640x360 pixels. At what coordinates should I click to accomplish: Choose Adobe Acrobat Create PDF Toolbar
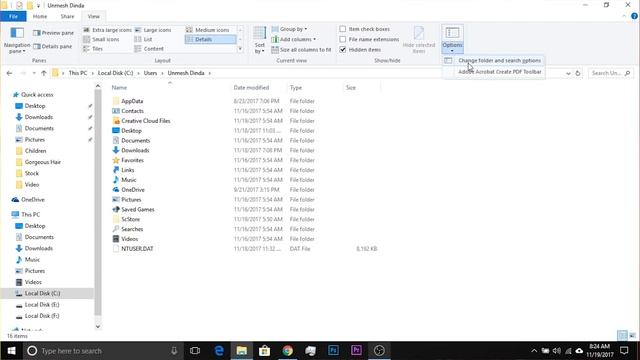coord(494,72)
